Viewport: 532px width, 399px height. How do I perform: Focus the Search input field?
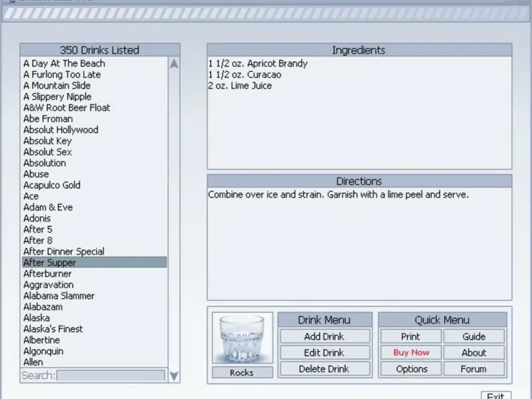110,376
